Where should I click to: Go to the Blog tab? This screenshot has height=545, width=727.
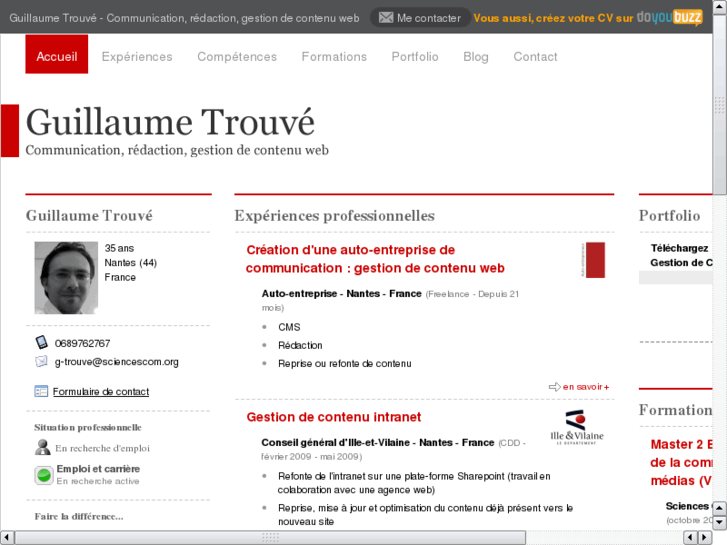[x=476, y=57]
